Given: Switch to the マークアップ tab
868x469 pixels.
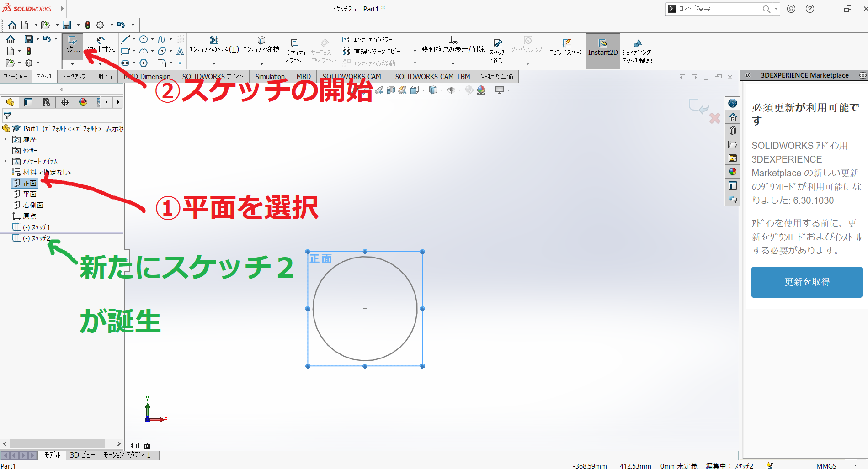Looking at the screenshot, I should coord(75,76).
